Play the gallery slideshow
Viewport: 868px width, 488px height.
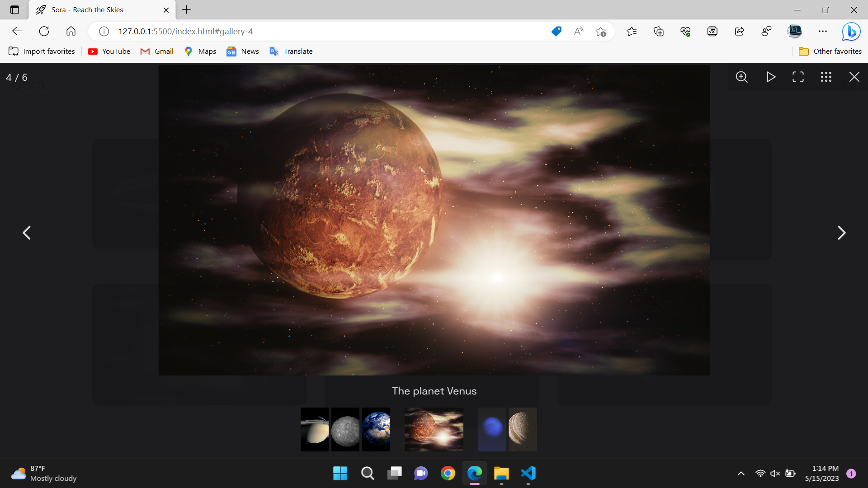coord(771,77)
